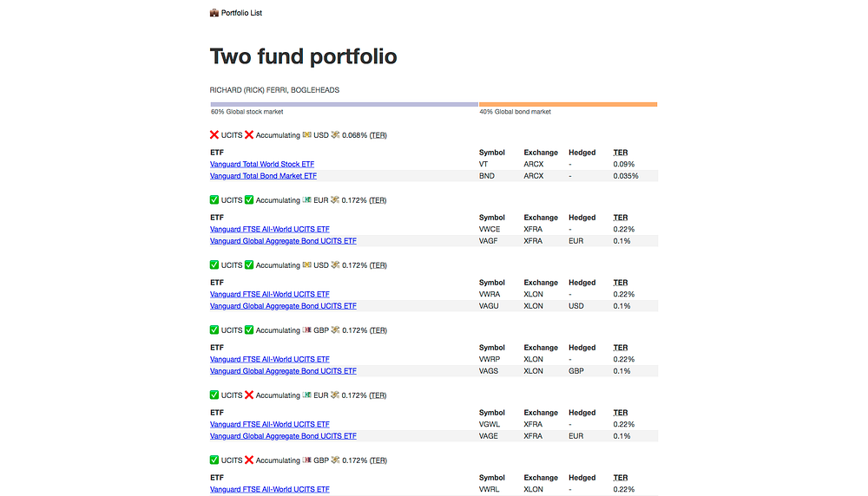Viewport: 868px width, 496px height.
Task: Click the GBP banknote icon in VWRP portfolio
Action: pyautogui.click(x=306, y=330)
